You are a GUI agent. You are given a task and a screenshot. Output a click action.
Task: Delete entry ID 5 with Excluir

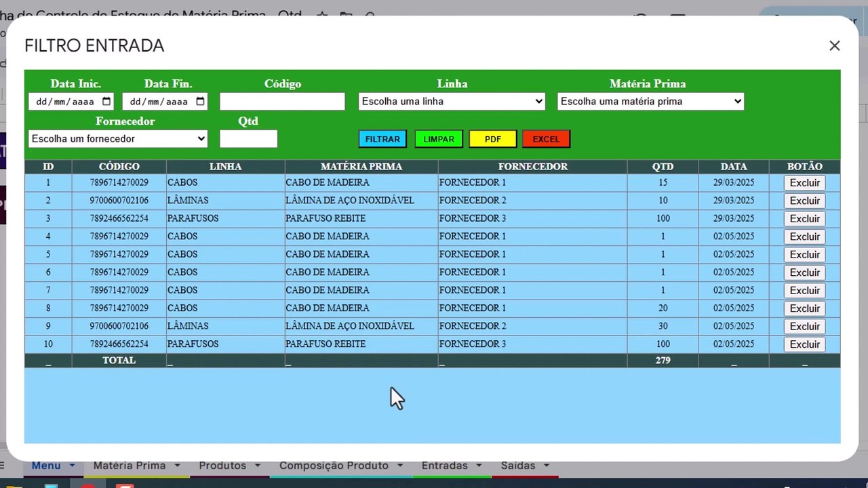[805, 255]
